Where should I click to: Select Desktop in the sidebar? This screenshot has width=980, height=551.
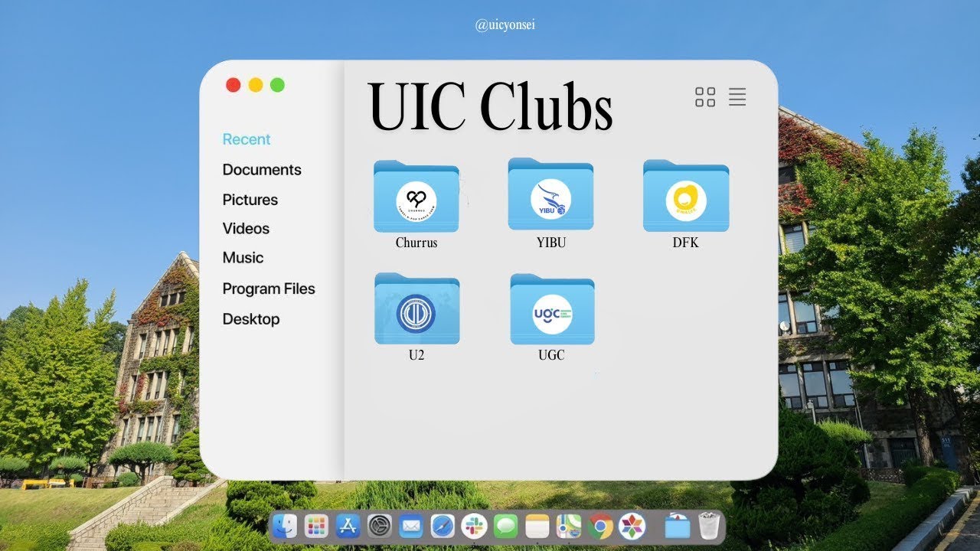click(251, 319)
